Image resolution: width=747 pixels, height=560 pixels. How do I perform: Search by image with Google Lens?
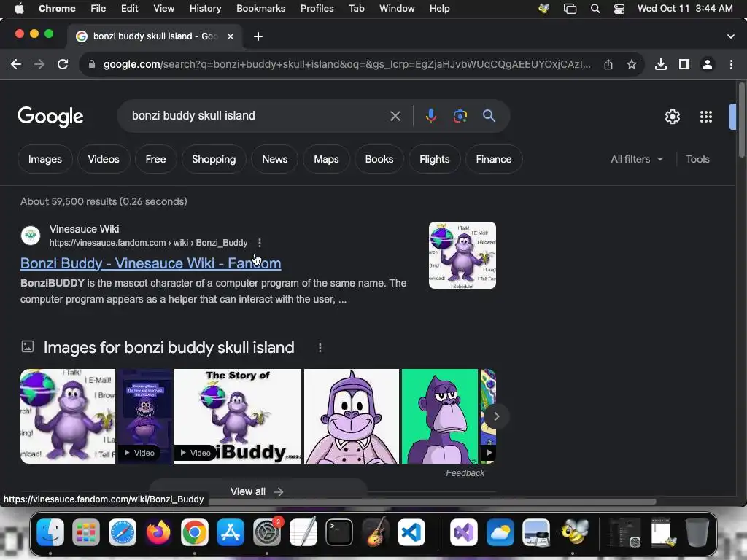pos(460,116)
